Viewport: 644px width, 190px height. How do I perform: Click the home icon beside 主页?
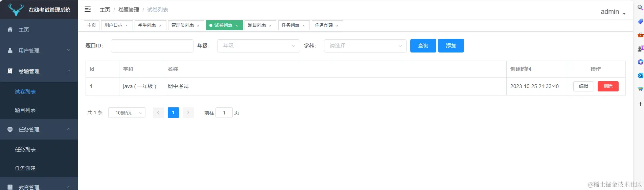click(10, 29)
